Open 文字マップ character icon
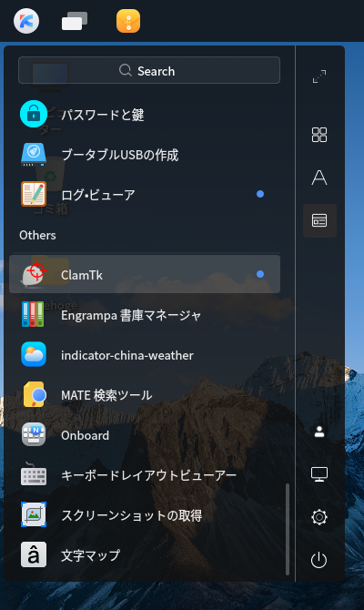 coord(34,554)
